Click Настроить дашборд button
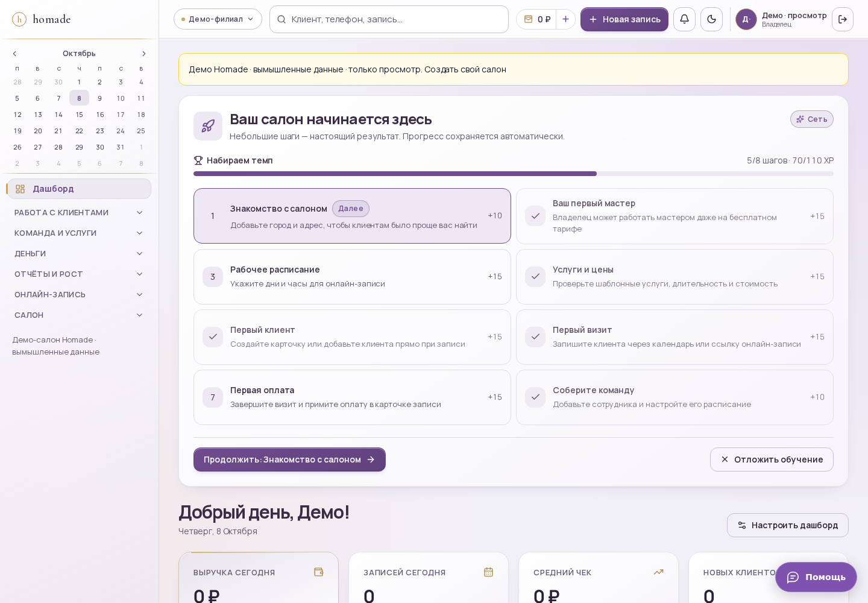This screenshot has height=603, width=868. (x=787, y=525)
